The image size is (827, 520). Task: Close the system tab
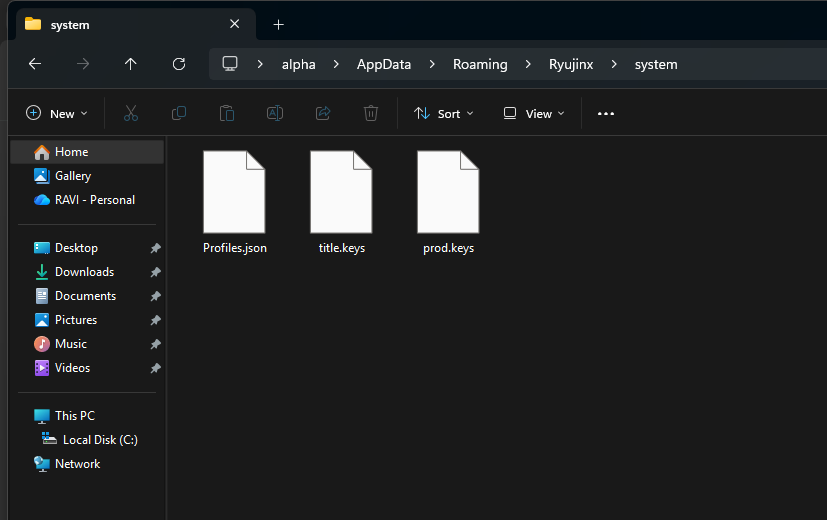[x=235, y=24]
